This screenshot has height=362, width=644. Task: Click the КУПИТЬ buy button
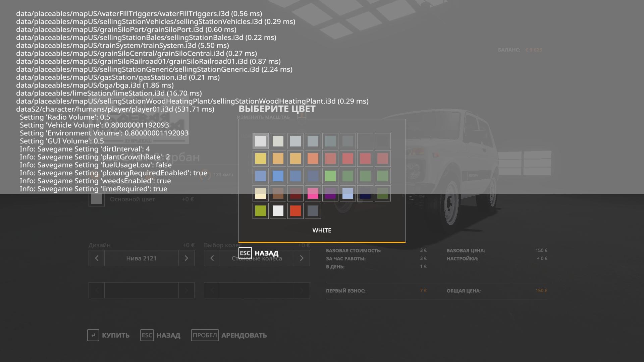(x=115, y=335)
